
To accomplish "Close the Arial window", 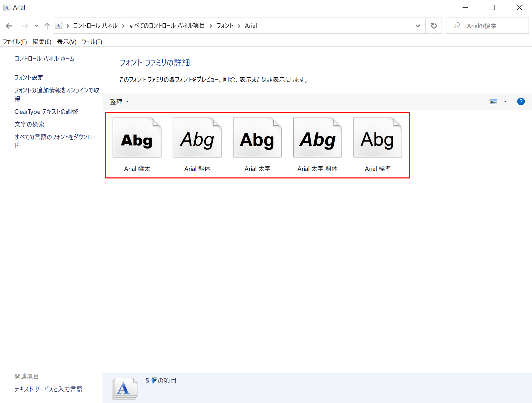I will (519, 8).
